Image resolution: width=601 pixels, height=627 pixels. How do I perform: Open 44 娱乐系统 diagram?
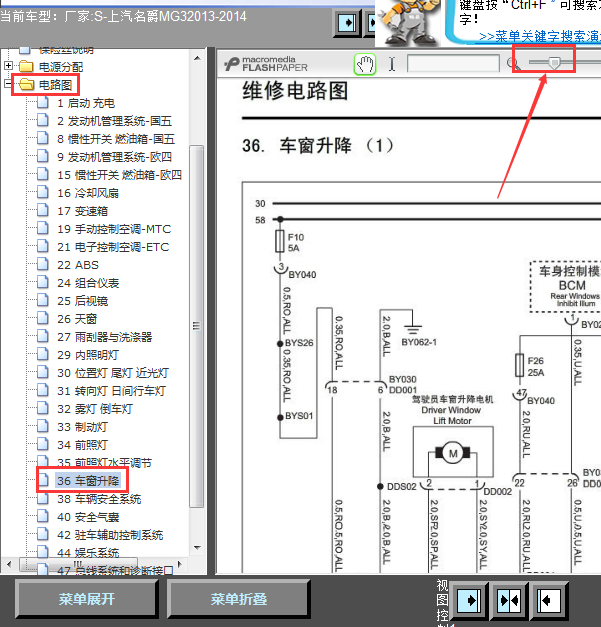pyautogui.click(x=88, y=553)
